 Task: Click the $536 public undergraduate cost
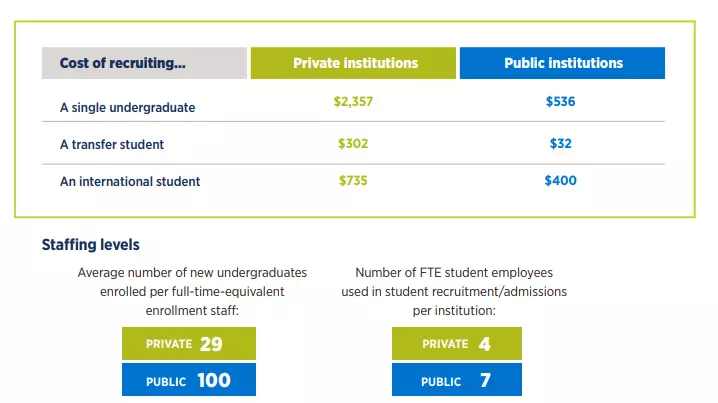coord(560,102)
